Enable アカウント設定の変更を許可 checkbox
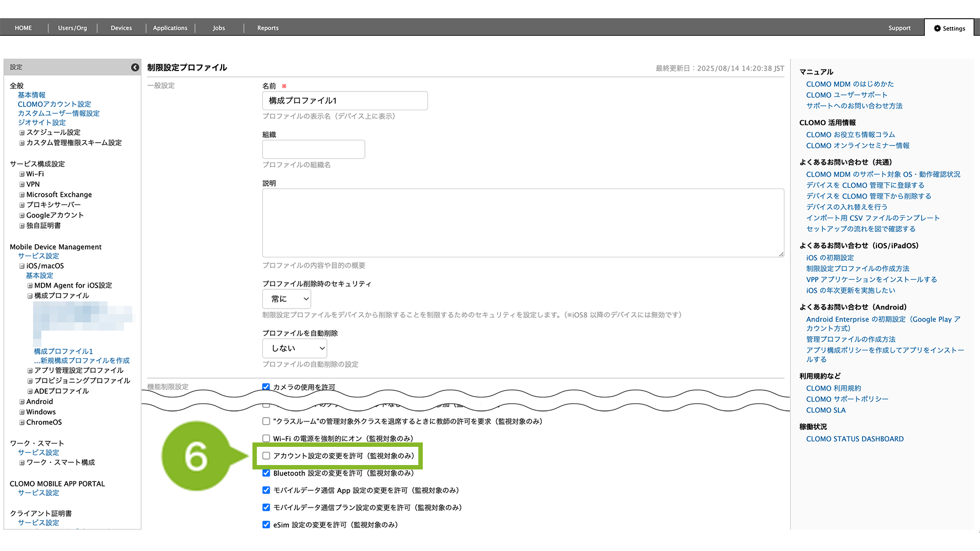Screen dimensions: 980x551 (x=266, y=456)
